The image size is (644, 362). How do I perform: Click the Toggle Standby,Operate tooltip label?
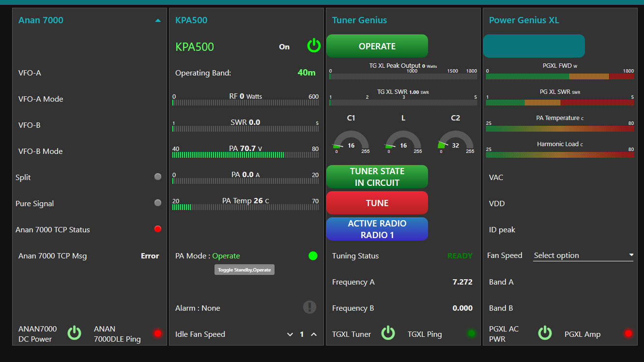[245, 270]
